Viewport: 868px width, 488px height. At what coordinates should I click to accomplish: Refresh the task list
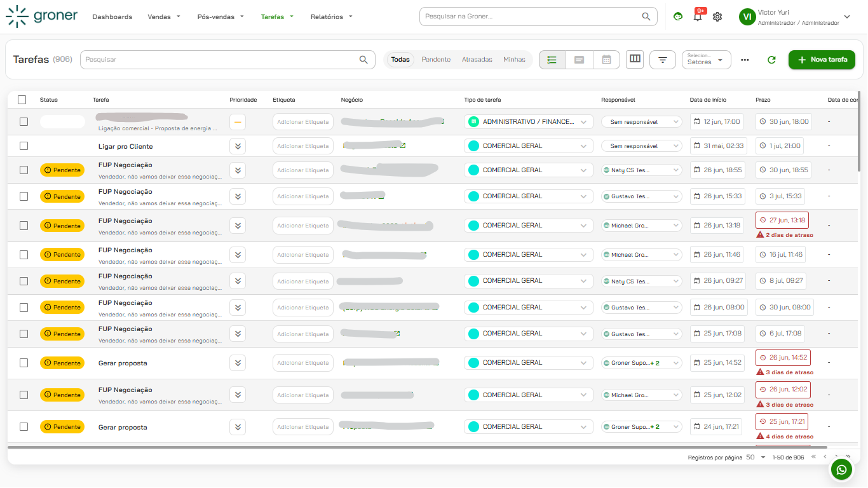pyautogui.click(x=771, y=60)
